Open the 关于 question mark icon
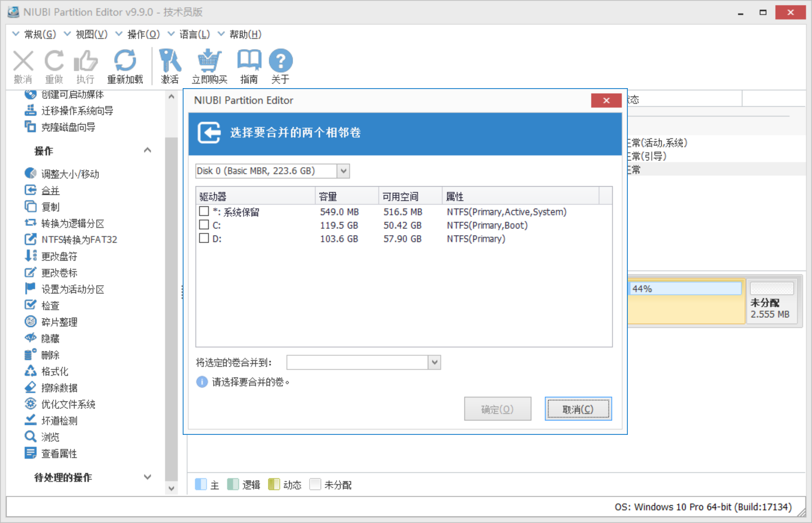Image resolution: width=812 pixels, height=523 pixels. pos(280,61)
